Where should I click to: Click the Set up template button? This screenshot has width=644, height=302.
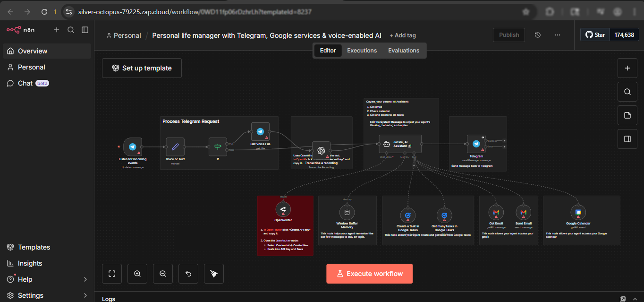tap(142, 68)
